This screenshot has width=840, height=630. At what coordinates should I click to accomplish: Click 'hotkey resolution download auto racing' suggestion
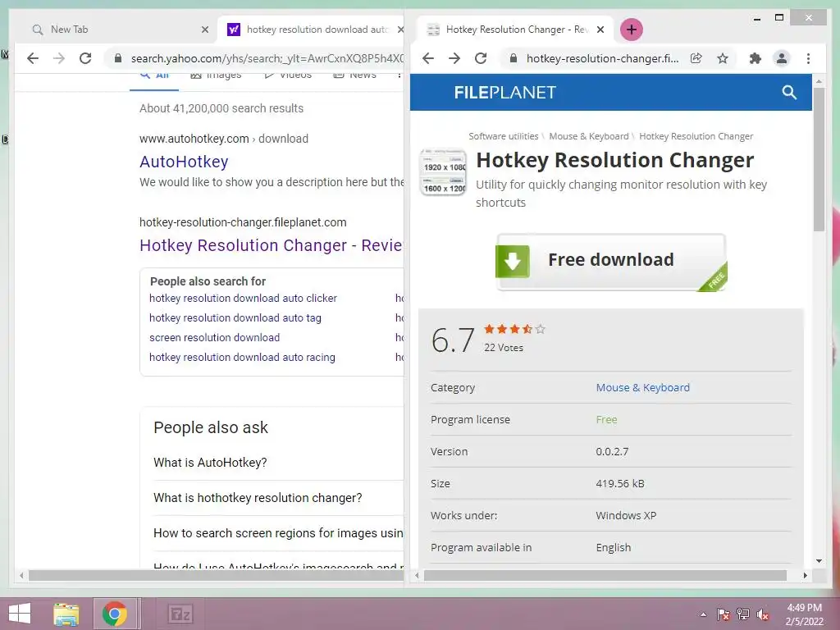click(242, 358)
